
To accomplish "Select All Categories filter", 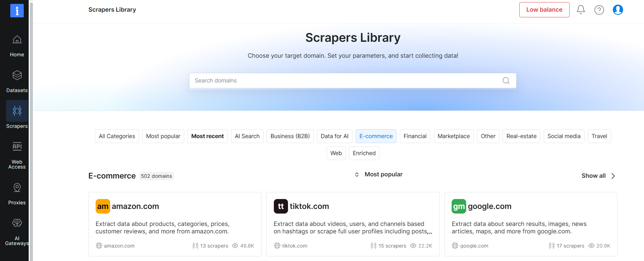I will (117, 136).
